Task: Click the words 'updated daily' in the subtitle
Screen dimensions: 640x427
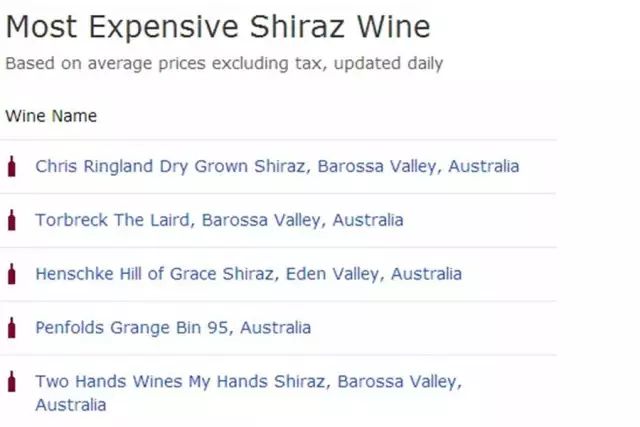Action: (x=388, y=64)
